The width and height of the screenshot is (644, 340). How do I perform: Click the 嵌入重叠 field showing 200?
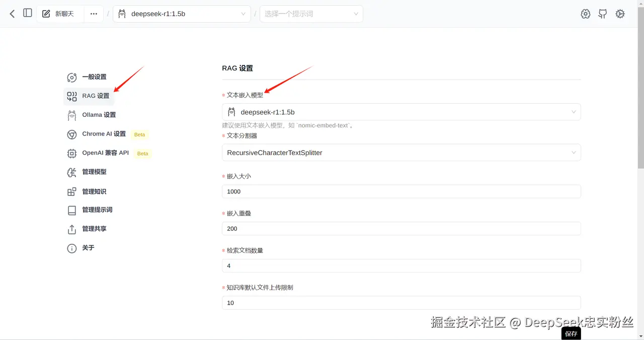[401, 229]
